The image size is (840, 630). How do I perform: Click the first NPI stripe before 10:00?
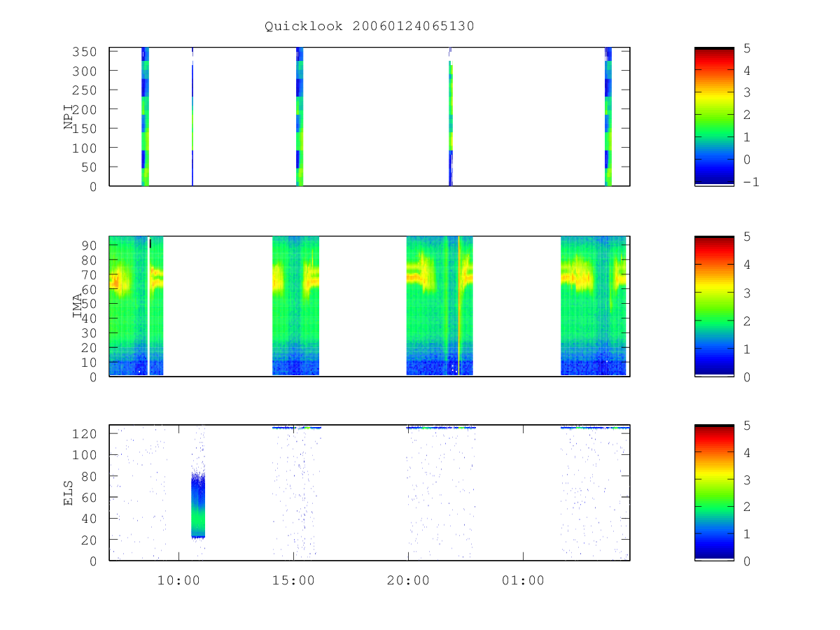click(145, 117)
